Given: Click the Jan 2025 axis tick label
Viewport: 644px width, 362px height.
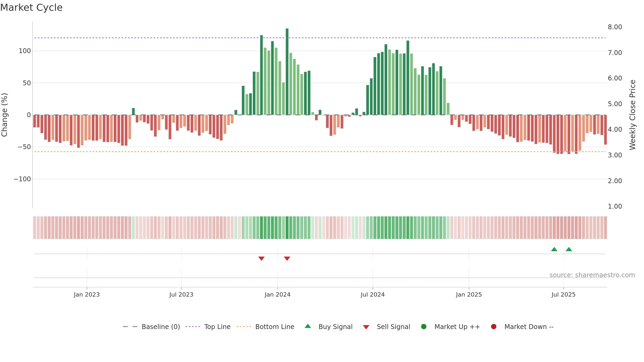Looking at the screenshot, I should point(469,295).
